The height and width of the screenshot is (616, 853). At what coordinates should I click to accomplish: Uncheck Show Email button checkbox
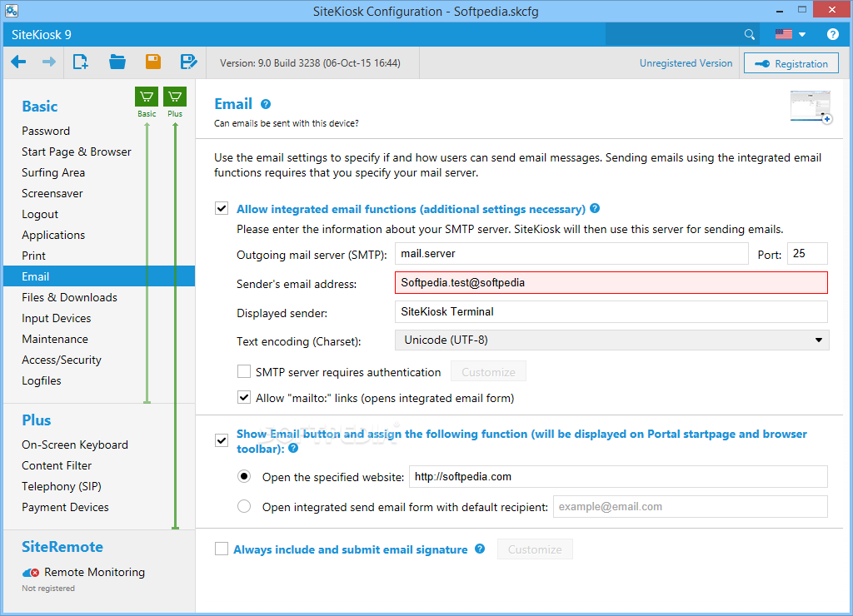(222, 441)
